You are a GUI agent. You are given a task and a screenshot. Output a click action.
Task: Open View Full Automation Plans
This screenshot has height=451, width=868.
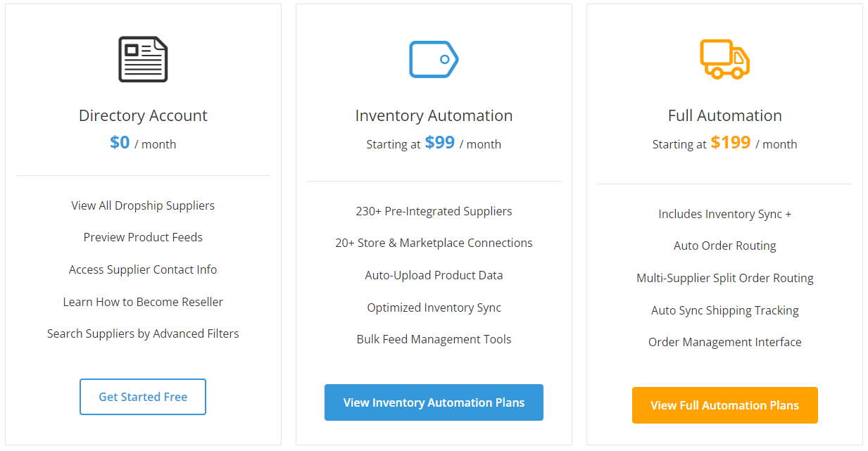point(724,405)
